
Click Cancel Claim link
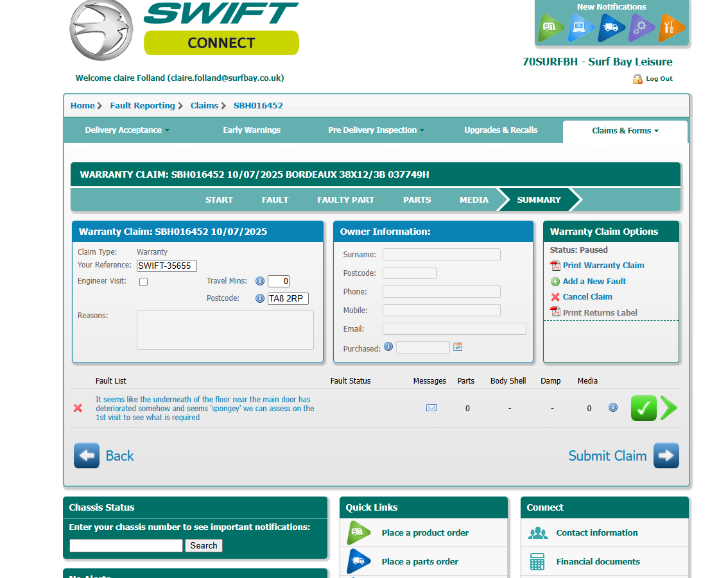coord(587,297)
